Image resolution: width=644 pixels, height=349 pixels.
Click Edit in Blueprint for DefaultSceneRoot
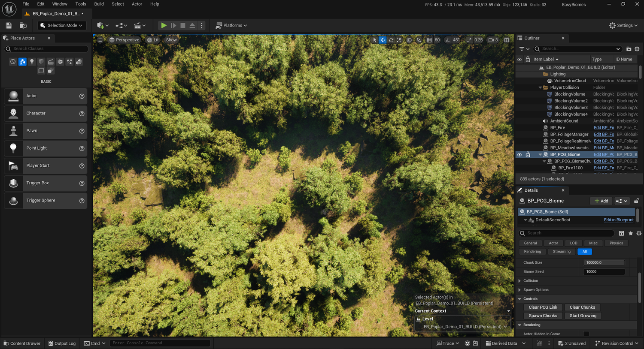pyautogui.click(x=618, y=220)
